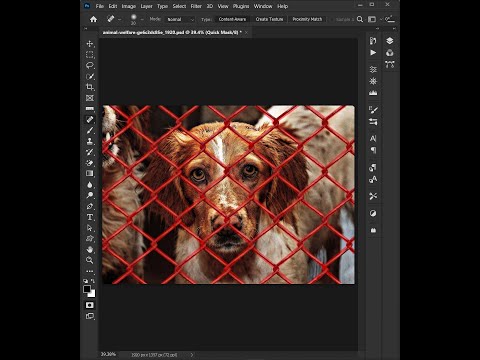Click the black foreground color swatch
Viewport: 480px width, 360px height.
pos(87,289)
